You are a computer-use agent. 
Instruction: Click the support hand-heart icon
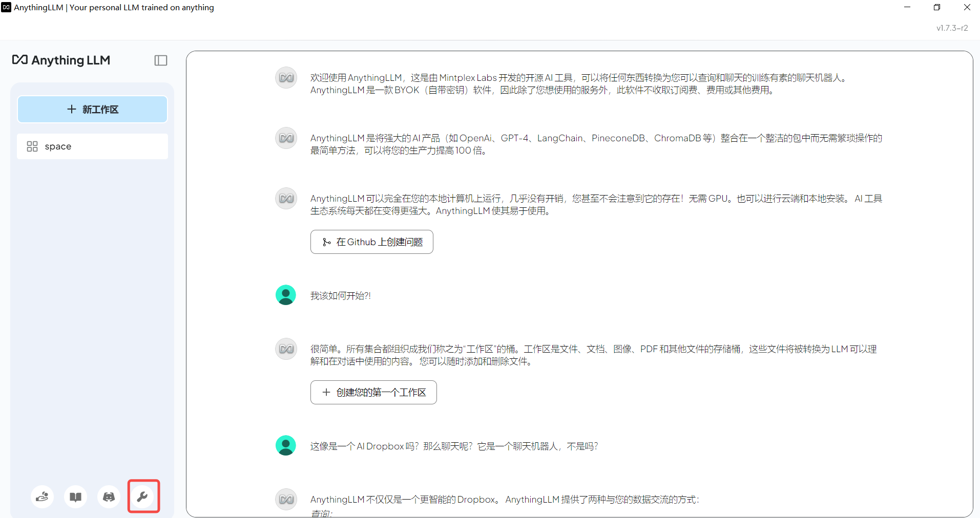(42, 497)
